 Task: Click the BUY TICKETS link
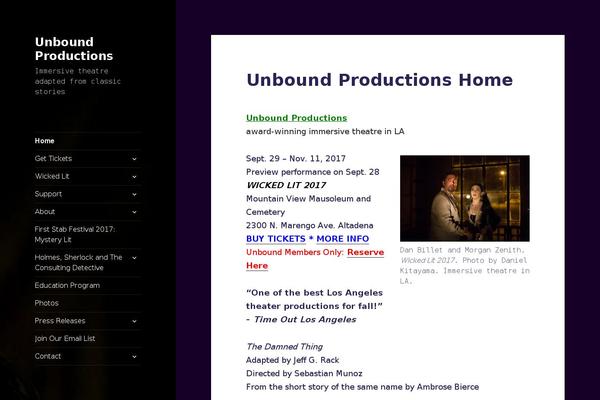coord(276,239)
